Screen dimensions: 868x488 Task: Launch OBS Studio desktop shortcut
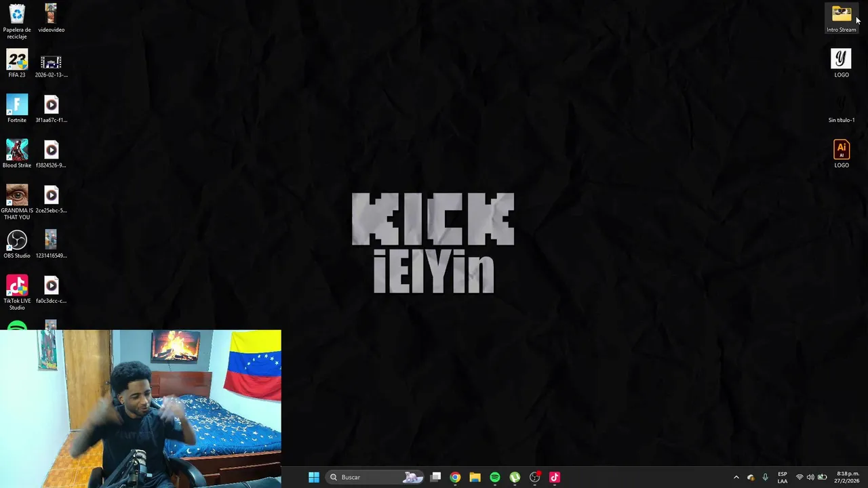17,244
